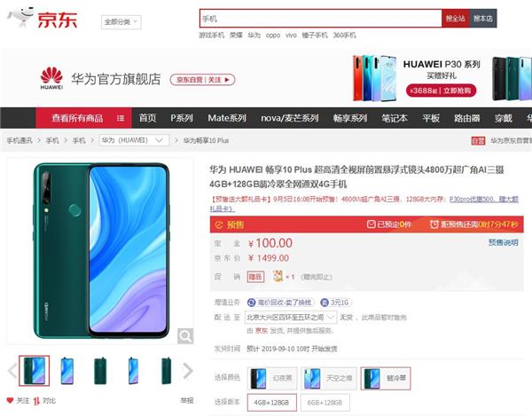Go to the 笔记本 navigation tab
Screen dimensions: 532x417
395,118
